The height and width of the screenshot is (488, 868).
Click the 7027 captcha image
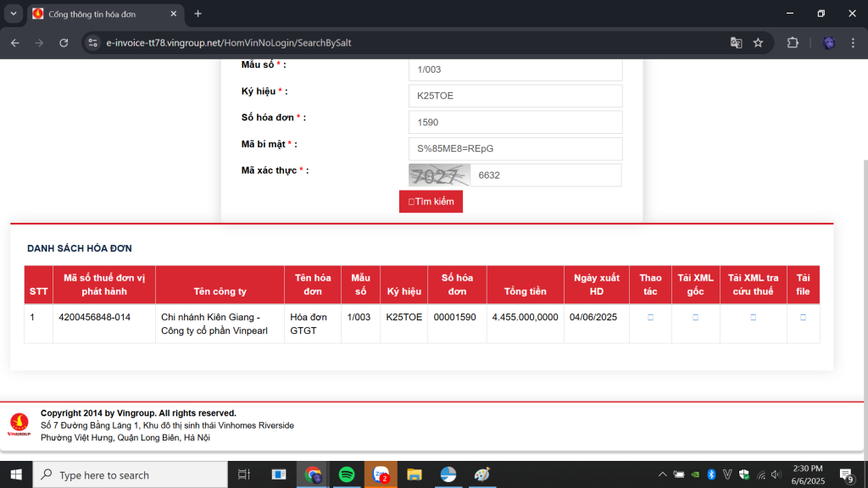440,175
